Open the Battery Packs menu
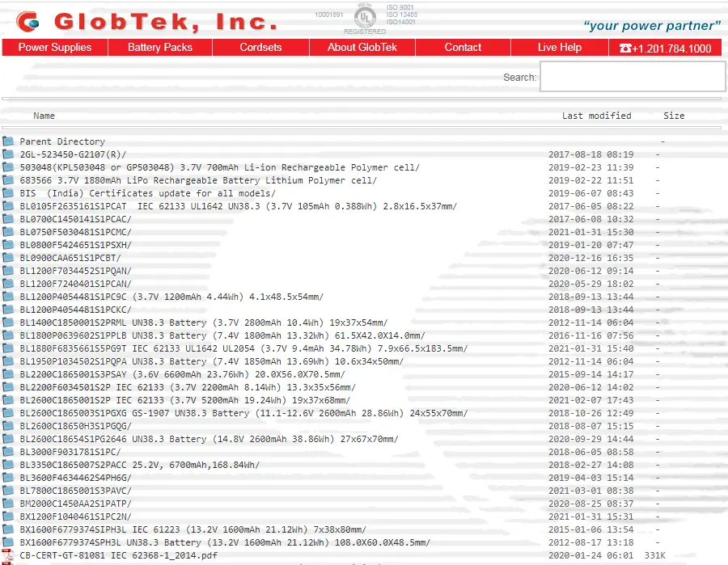This screenshot has height=565, width=728. point(160,48)
